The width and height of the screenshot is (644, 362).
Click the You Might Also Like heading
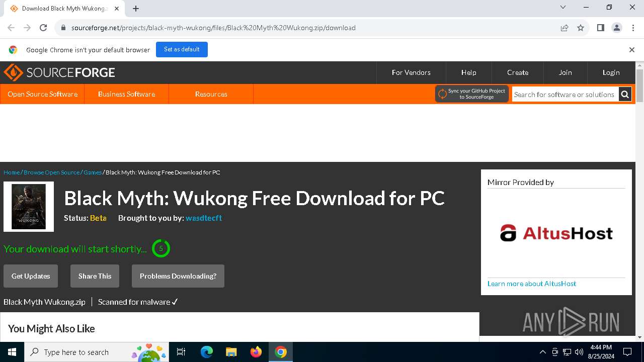tap(51, 328)
